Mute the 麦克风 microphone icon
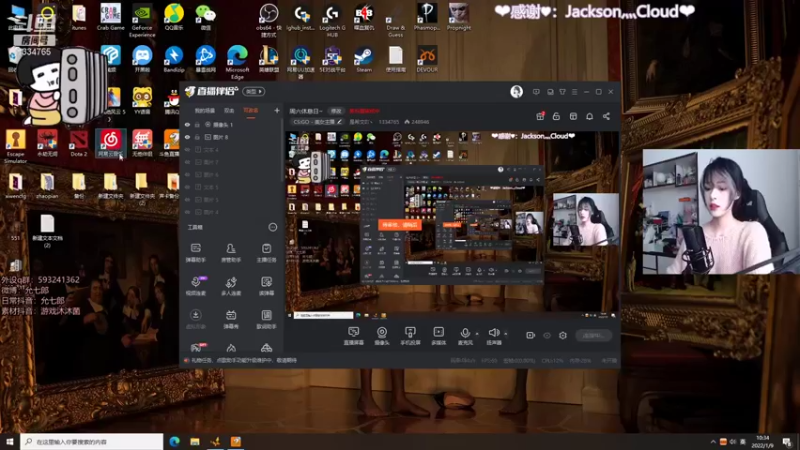This screenshot has width=800, height=450. tap(465, 333)
